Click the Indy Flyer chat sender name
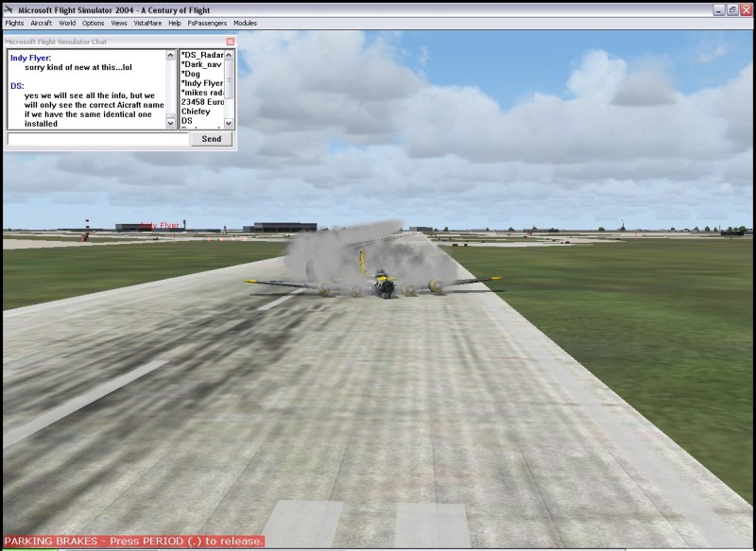 30,58
